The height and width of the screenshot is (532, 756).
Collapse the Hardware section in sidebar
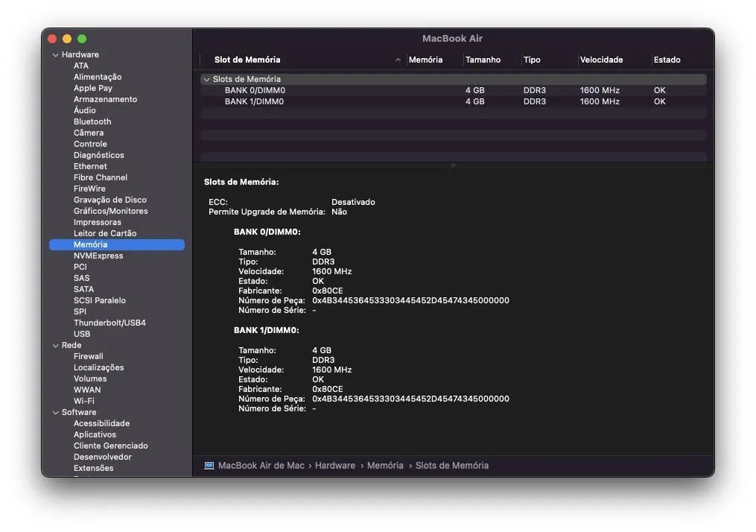coord(55,55)
